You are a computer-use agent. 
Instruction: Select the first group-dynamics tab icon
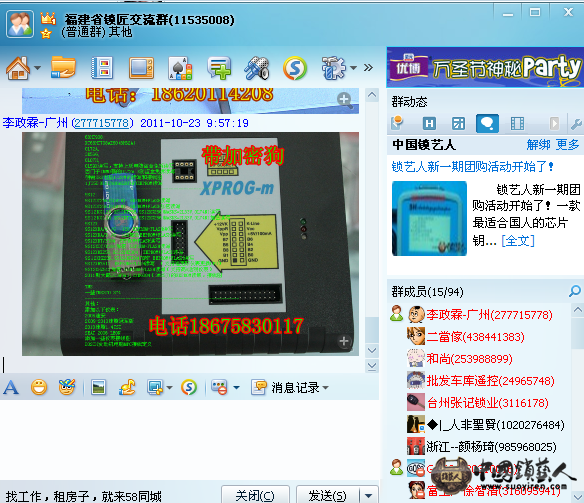pyautogui.click(x=397, y=123)
